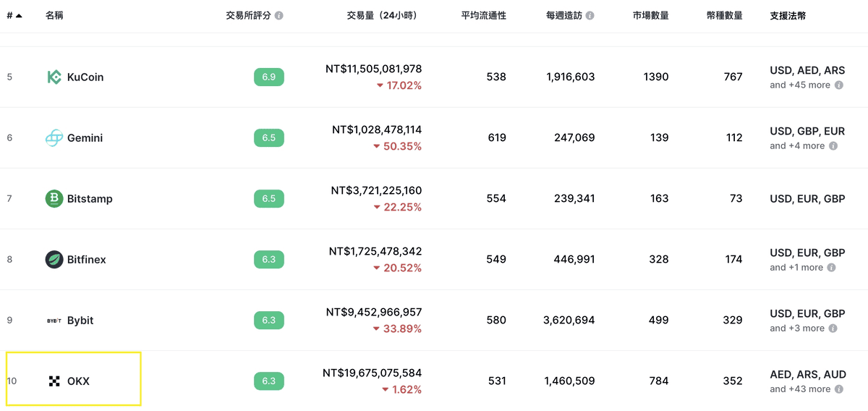Sort table by 平均流通性 column header
The height and width of the screenshot is (411, 868).
coord(484,15)
